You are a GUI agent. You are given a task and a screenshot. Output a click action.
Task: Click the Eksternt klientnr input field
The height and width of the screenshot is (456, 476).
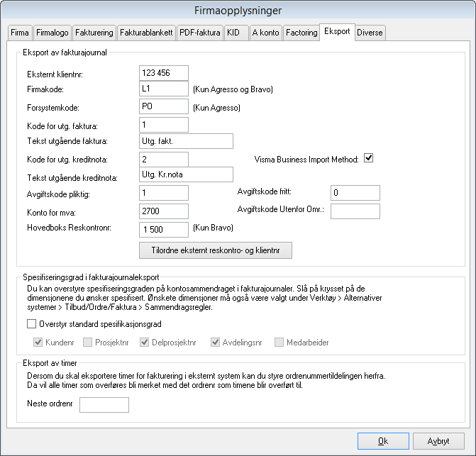pyautogui.click(x=164, y=73)
